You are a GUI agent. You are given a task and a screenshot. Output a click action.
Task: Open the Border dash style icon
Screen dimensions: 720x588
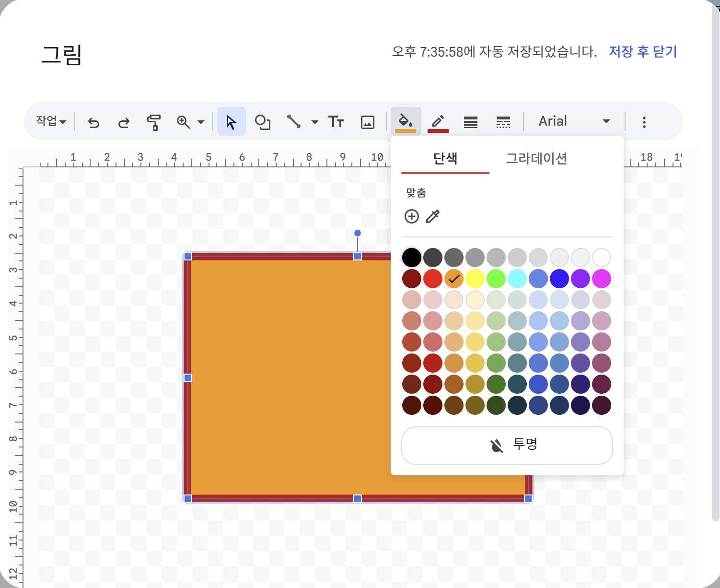click(503, 122)
